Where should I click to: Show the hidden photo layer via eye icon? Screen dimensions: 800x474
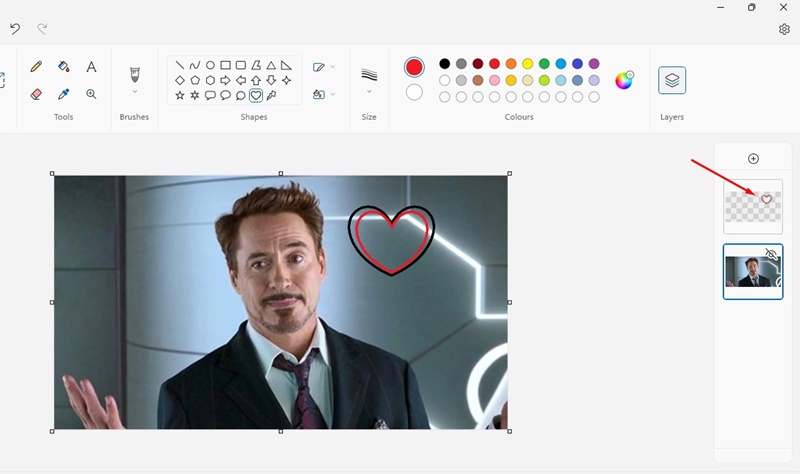coord(771,254)
